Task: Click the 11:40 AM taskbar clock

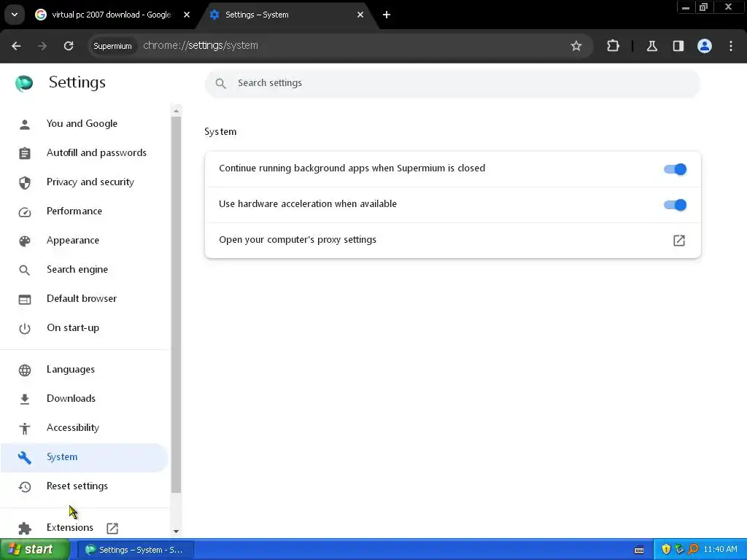Action: click(720, 550)
